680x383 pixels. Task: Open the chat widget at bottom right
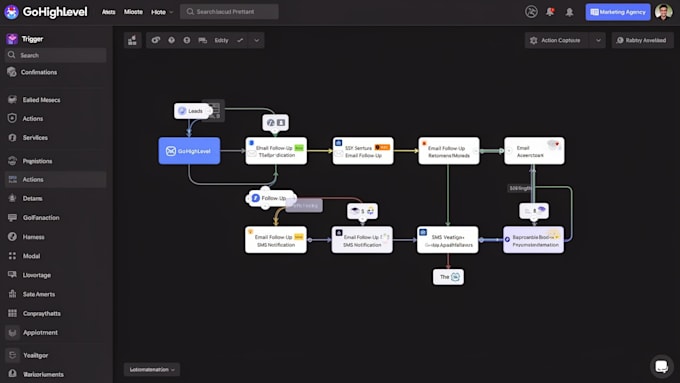661,366
